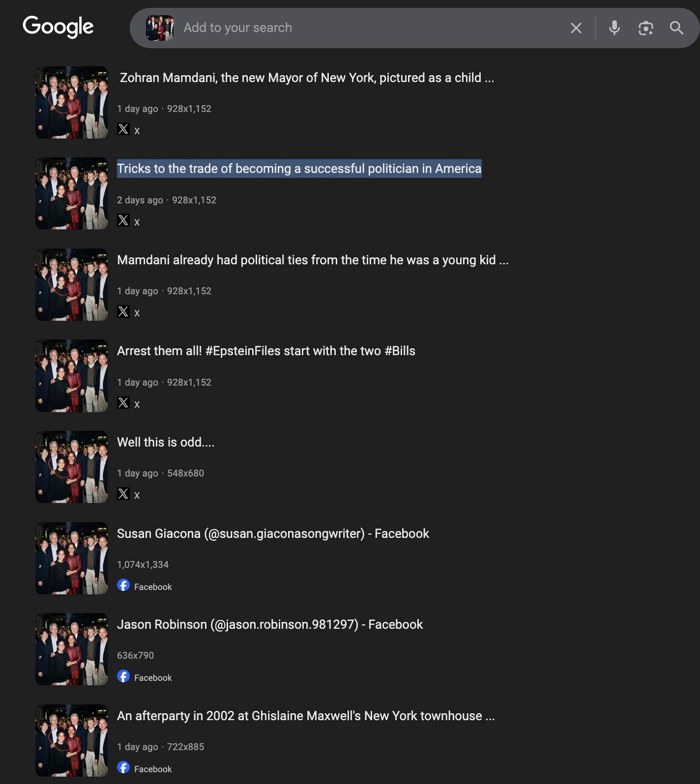Start voice search with microphone icon
Viewport: 700px width, 784px height.
(x=614, y=28)
